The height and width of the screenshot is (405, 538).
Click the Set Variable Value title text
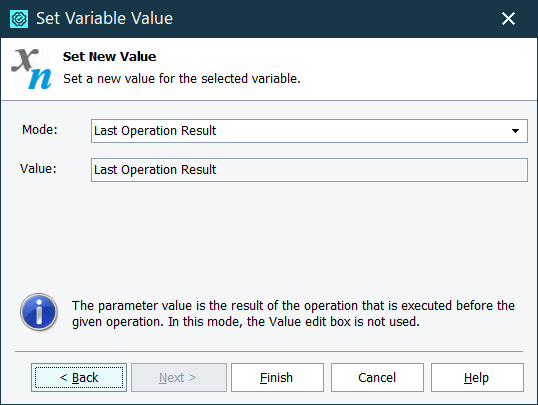click(x=104, y=19)
